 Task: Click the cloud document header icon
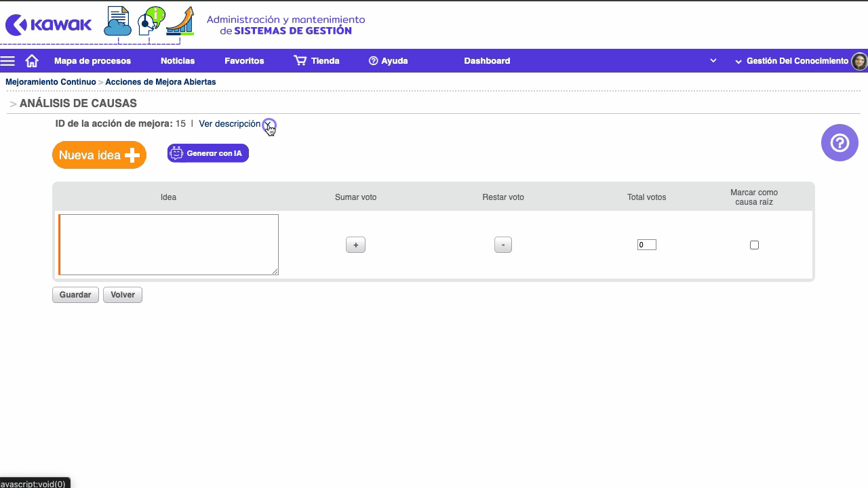(117, 22)
